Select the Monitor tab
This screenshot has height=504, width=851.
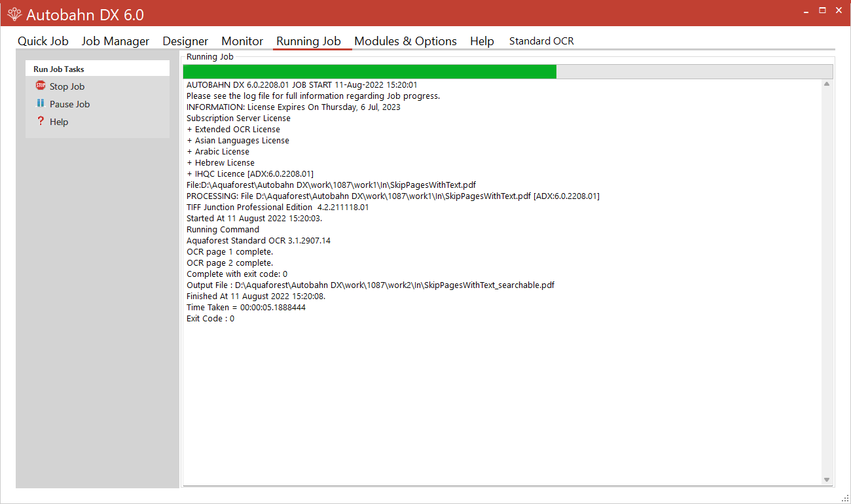[242, 41]
